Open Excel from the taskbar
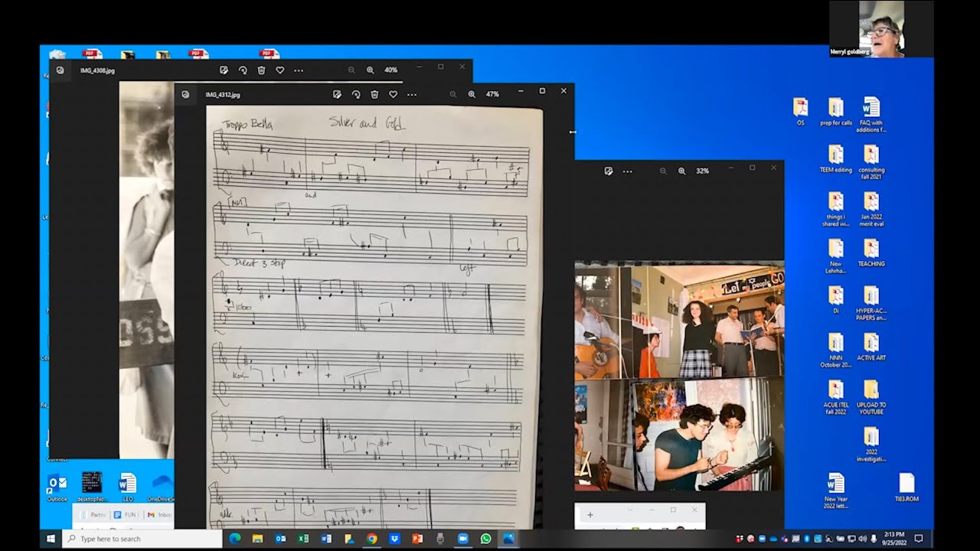Viewport: 980px width, 551px height. tap(303, 539)
